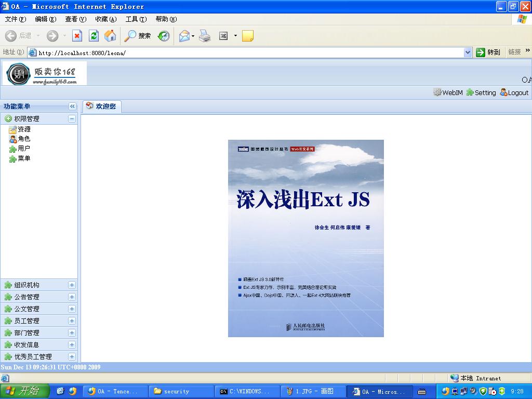Expand the 员工管理 section
532x399 pixels.
72,321
